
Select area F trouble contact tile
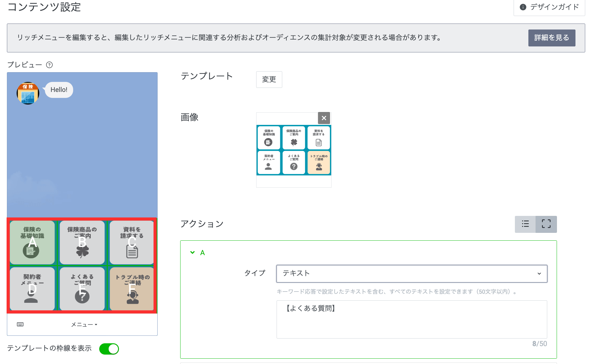coord(132,289)
